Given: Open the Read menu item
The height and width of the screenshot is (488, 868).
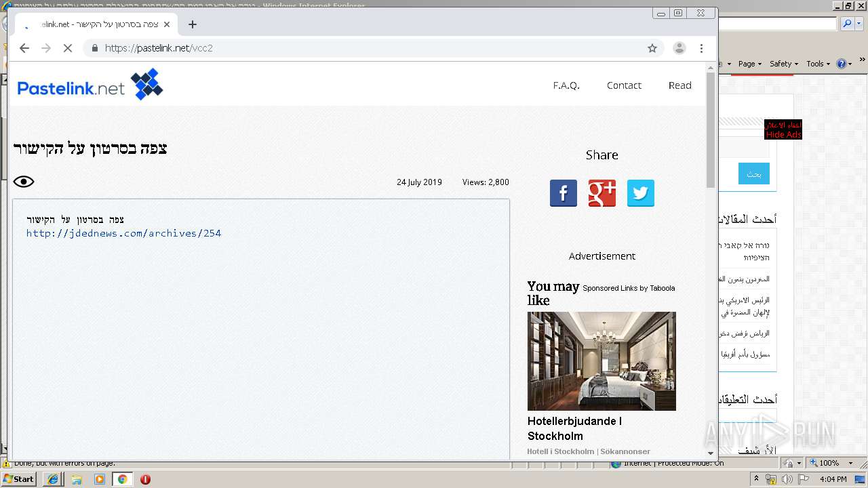Looking at the screenshot, I should [680, 85].
